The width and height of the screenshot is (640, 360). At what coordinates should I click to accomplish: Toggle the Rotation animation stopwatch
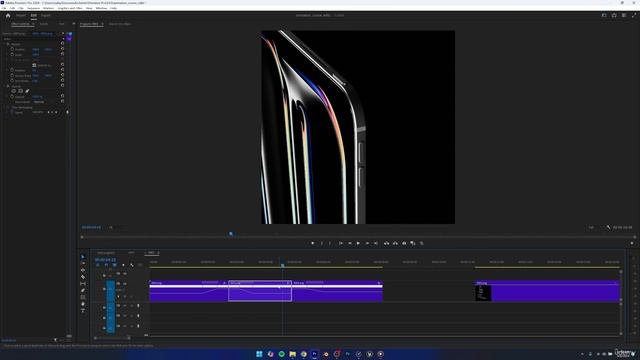coord(12,70)
